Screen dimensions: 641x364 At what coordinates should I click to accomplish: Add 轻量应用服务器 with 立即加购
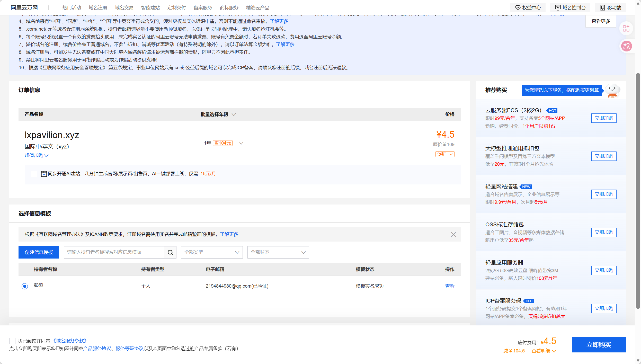[x=604, y=270]
